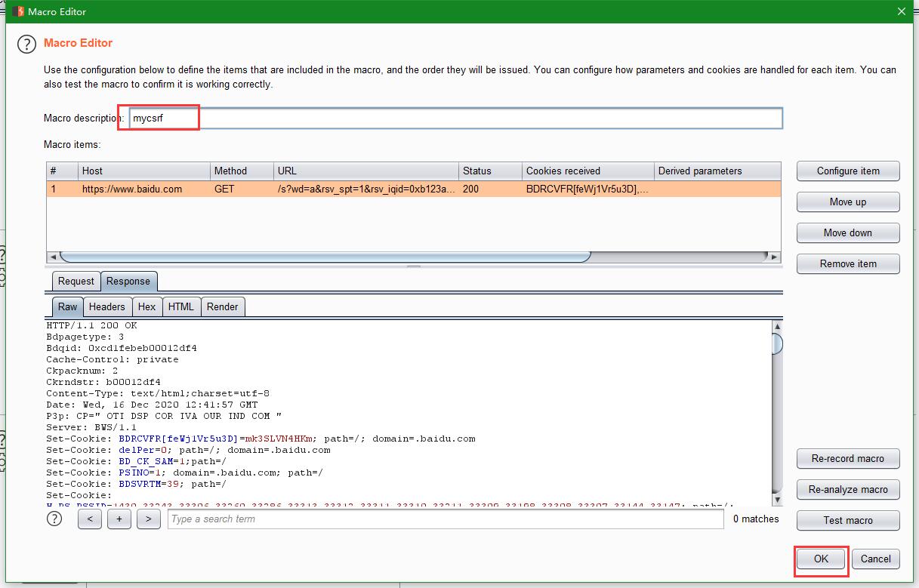Confirm the macro with the OK button

tap(821, 559)
